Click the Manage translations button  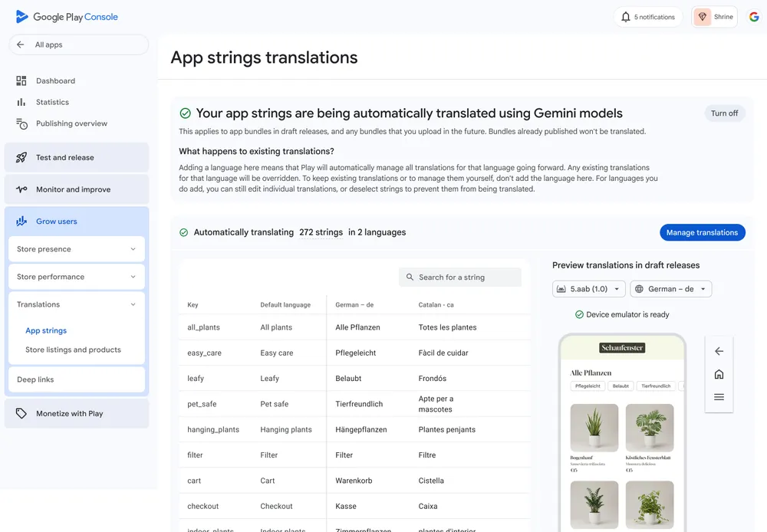pyautogui.click(x=703, y=232)
